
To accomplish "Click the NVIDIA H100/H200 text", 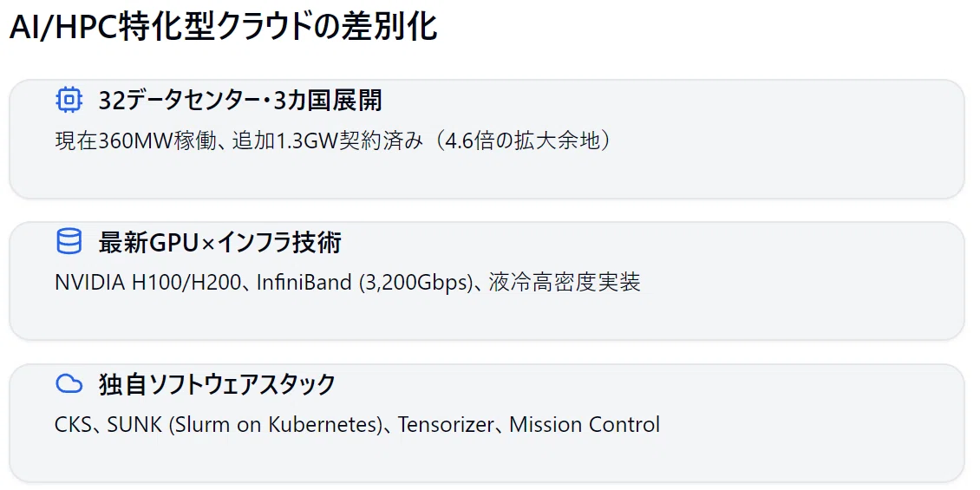I will coord(147,283).
